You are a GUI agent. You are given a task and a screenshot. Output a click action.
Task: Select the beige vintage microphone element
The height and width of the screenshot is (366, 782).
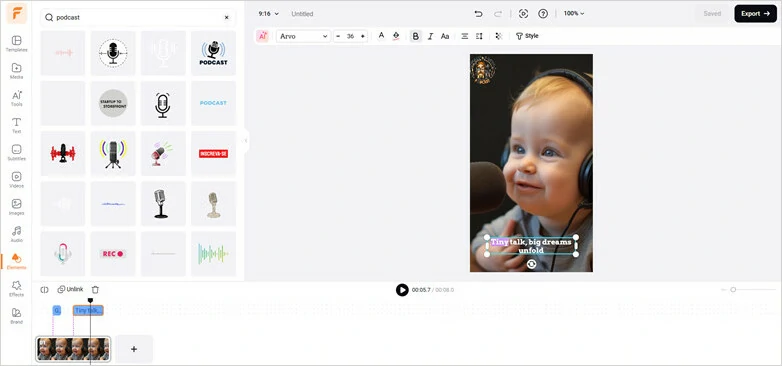[x=213, y=204]
